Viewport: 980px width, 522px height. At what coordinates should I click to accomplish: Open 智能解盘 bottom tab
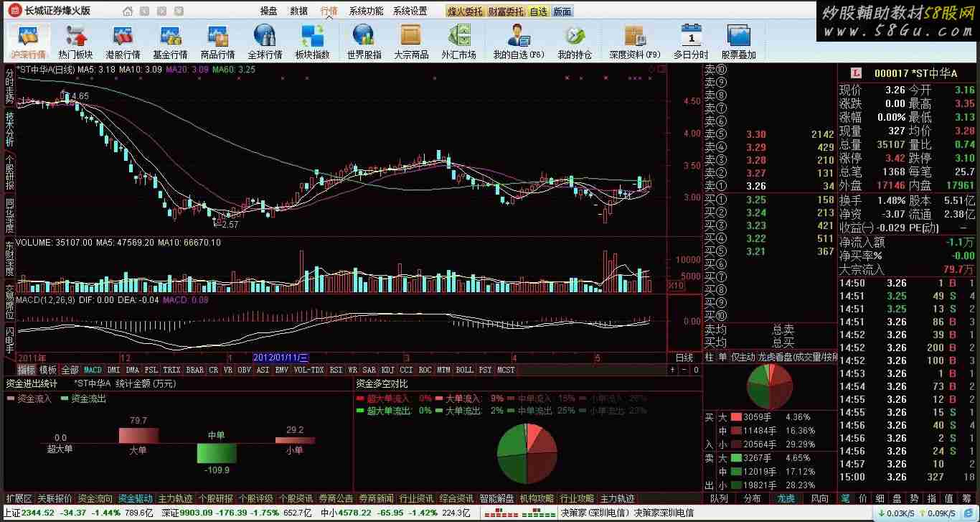coord(497,498)
